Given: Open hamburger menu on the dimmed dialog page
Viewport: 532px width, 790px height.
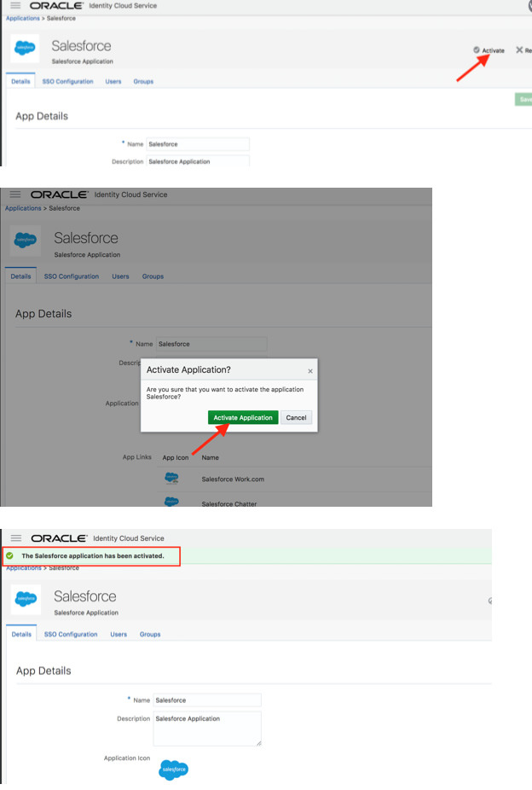Looking at the screenshot, I should [x=14, y=195].
